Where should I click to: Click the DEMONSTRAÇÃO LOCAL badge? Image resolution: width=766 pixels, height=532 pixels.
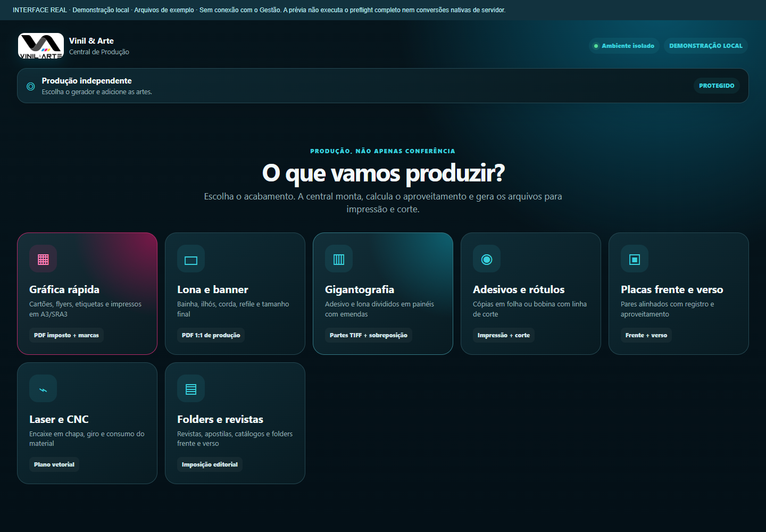[706, 46]
